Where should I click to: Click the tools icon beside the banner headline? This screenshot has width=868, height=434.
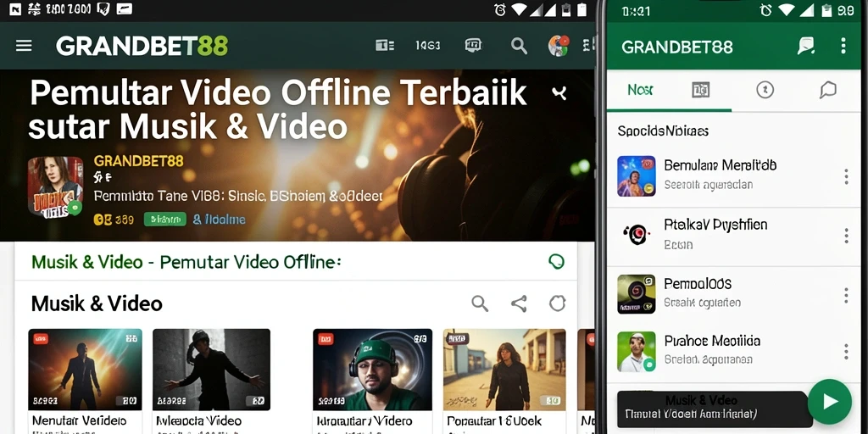[559, 93]
